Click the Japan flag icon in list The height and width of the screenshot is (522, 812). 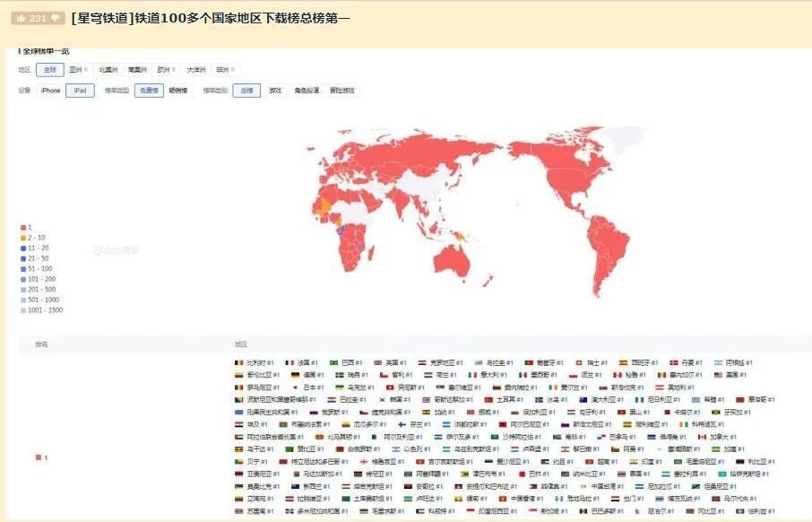(295, 387)
